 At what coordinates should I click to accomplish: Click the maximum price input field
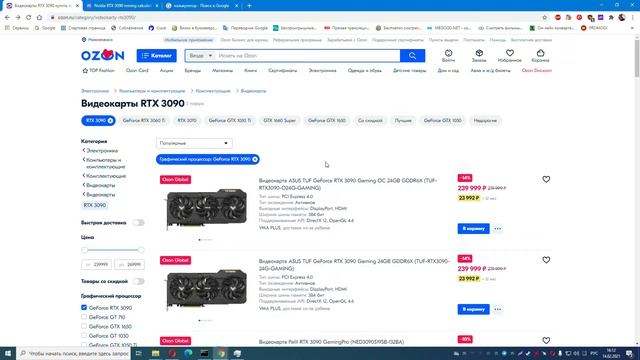129,264
